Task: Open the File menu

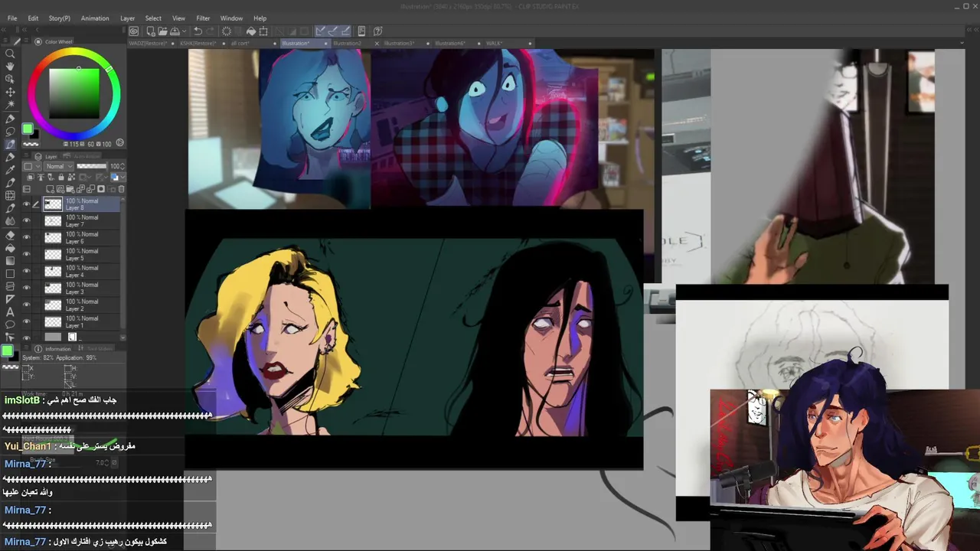Action: coord(12,18)
